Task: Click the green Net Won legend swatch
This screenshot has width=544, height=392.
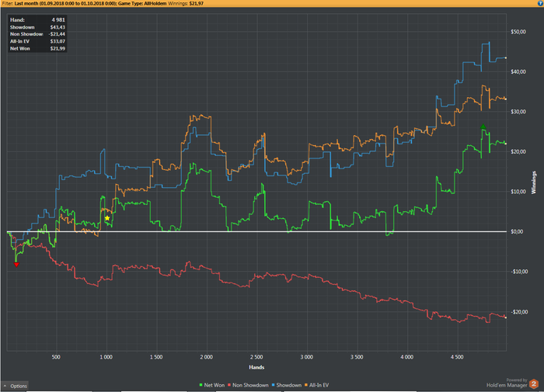Action: (201, 385)
